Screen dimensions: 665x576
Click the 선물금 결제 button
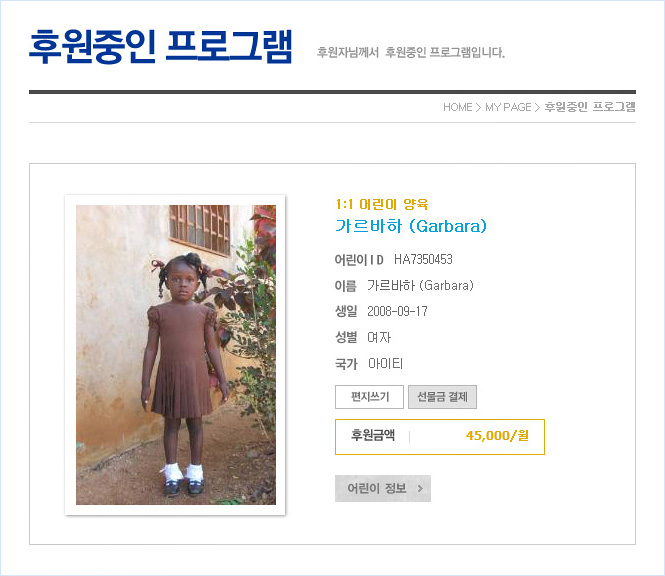pos(442,397)
